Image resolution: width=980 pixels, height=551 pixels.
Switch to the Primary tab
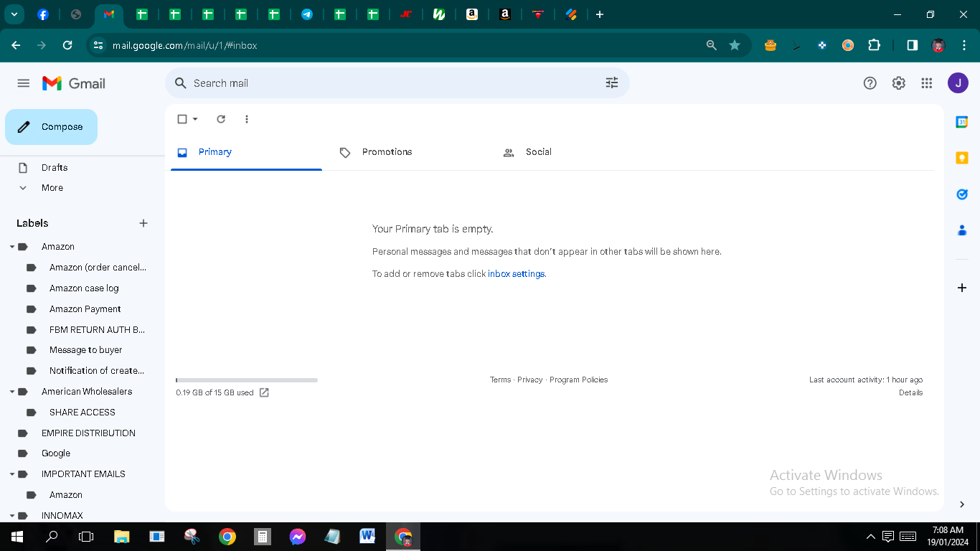tap(246, 152)
